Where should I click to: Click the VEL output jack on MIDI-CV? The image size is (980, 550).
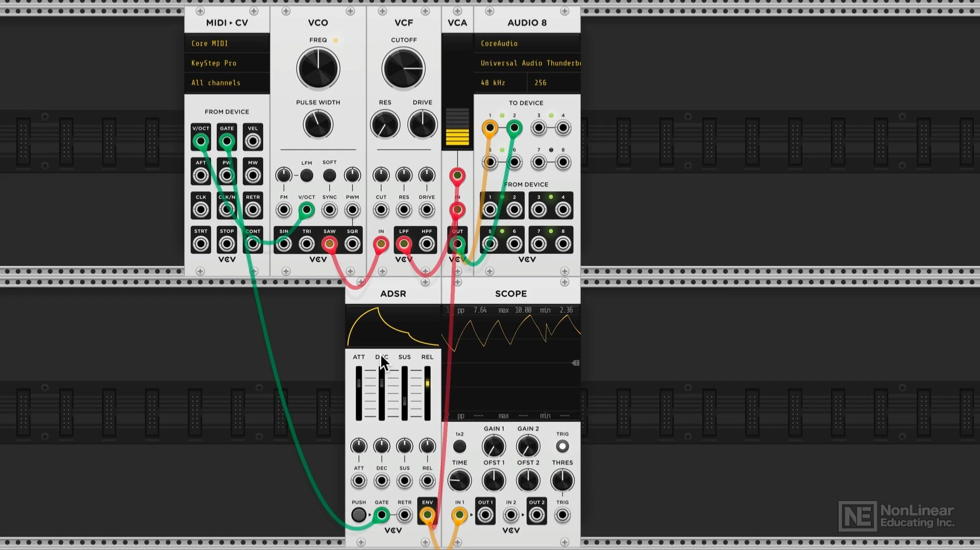[x=253, y=141]
